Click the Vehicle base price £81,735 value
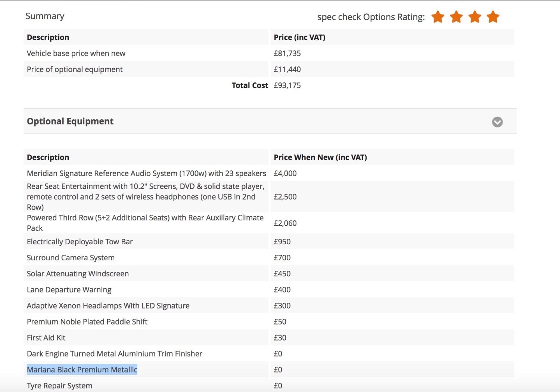Viewport: 560px width, 392px height. (x=287, y=53)
